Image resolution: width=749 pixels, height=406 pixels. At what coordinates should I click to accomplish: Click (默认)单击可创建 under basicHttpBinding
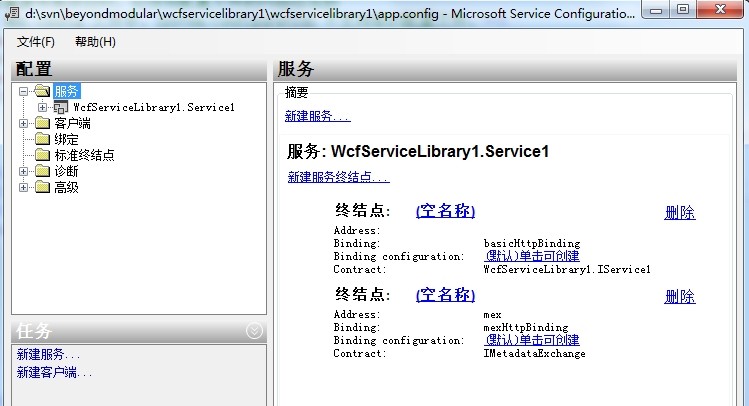pyautogui.click(x=532, y=256)
